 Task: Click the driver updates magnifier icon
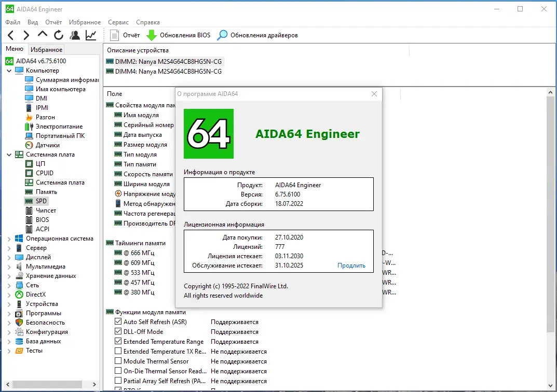(x=222, y=35)
